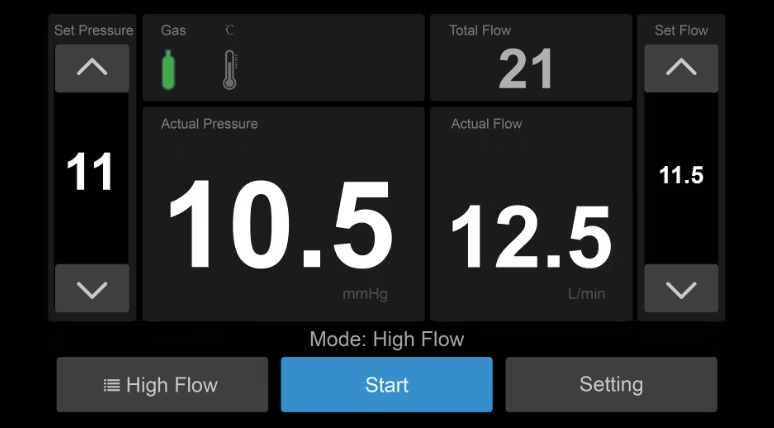Tap the Actual Flow reading 12.5
Viewport: 774px width, 428px height.
[531, 237]
